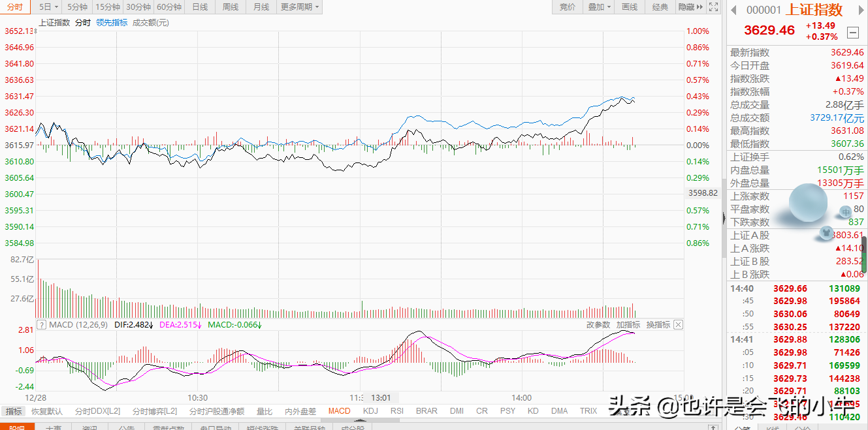Image resolution: width=868 pixels, height=430 pixels.
Task: Go to previous stock with left arrow
Action: click(733, 10)
